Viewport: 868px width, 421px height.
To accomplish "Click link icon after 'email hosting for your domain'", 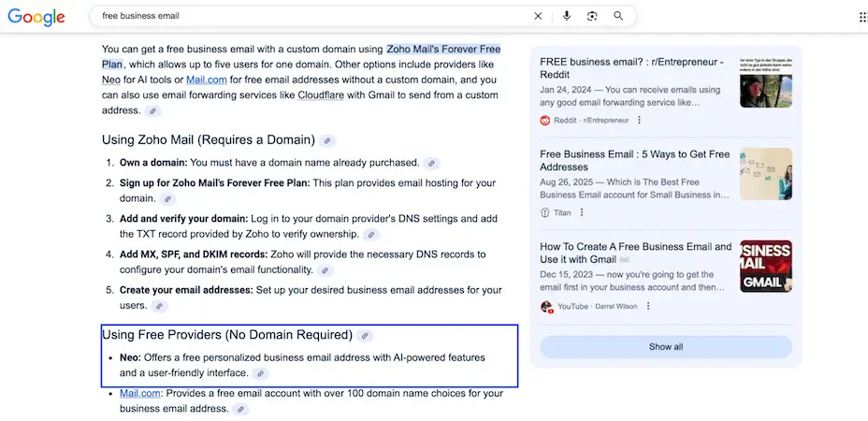I will coord(167,199).
